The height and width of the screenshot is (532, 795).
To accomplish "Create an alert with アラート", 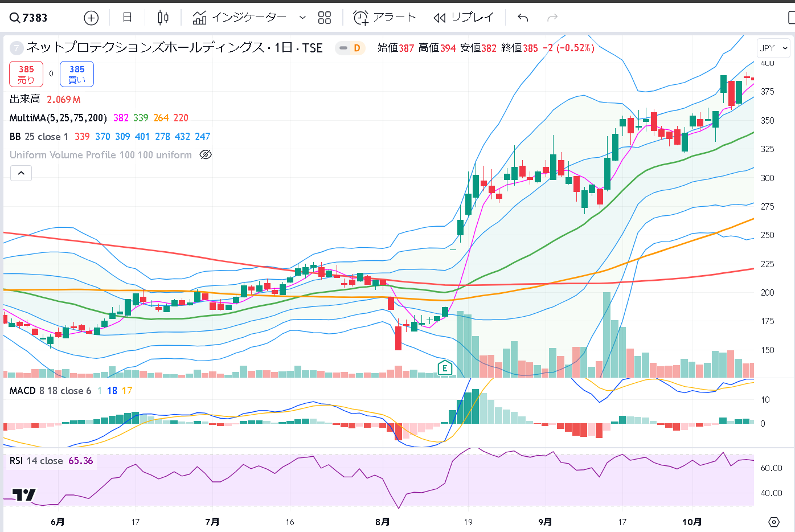I will [385, 18].
